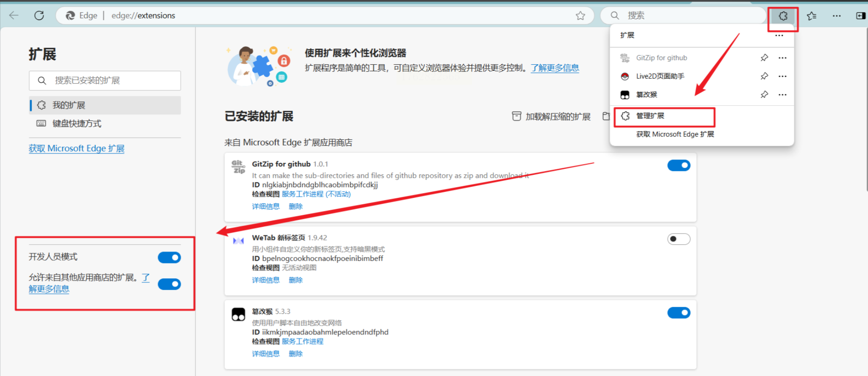Disable the GitZip for github extension toggle
Image resolution: width=868 pixels, height=376 pixels.
point(679,165)
